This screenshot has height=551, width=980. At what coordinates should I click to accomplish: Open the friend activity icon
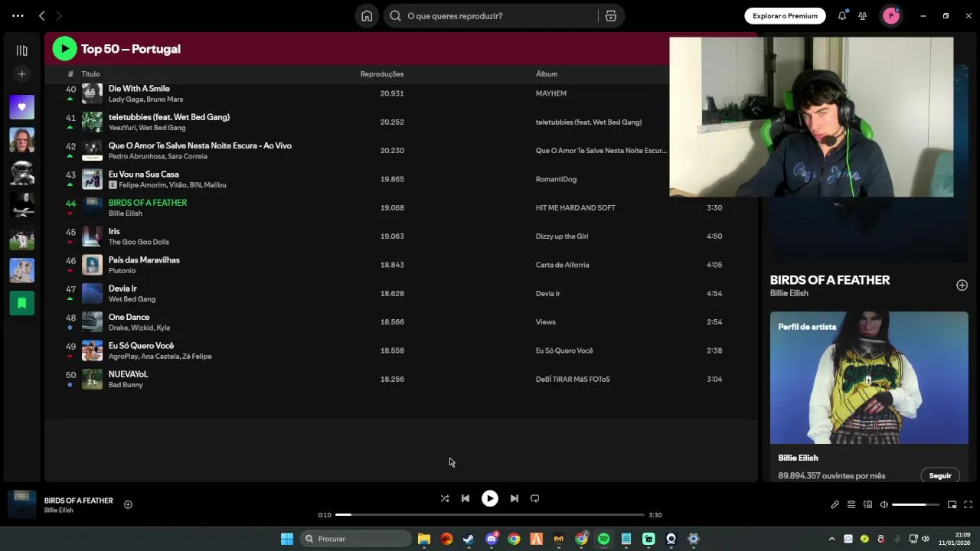(863, 15)
